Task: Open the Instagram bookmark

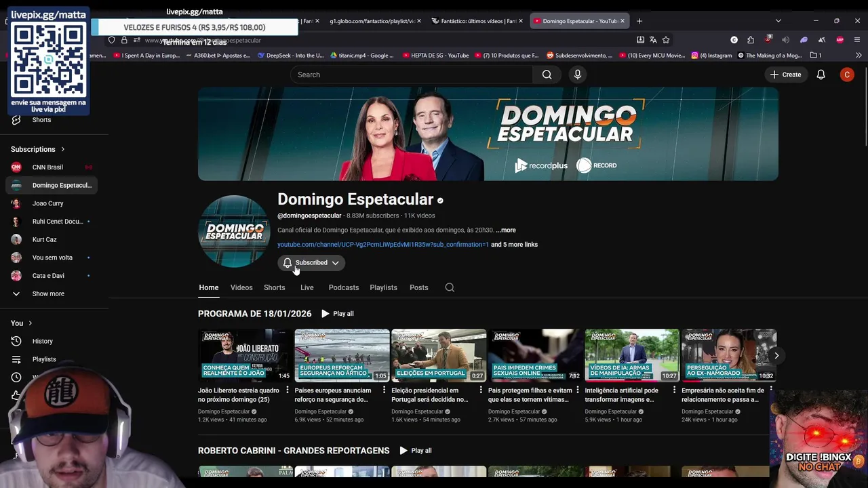Action: point(711,56)
